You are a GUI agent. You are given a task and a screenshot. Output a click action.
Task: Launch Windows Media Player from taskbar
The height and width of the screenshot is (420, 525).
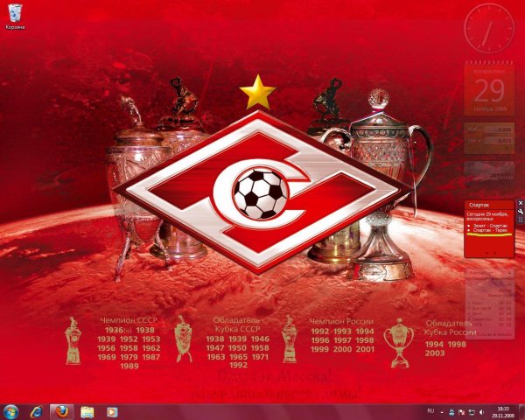(112, 410)
